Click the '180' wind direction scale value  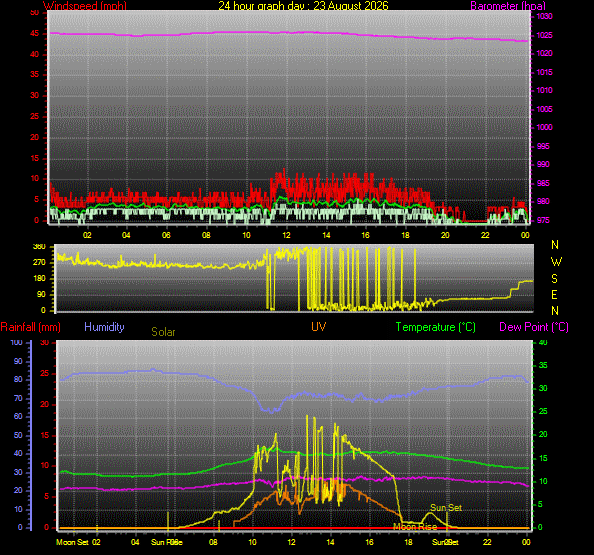click(x=39, y=278)
